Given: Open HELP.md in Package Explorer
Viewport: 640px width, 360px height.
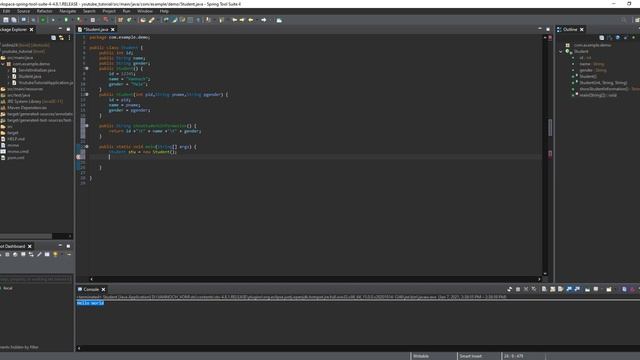Looking at the screenshot, I should coord(16,139).
